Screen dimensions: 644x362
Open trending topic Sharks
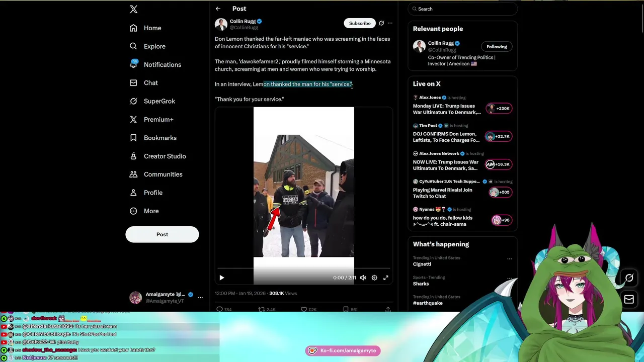(421, 284)
